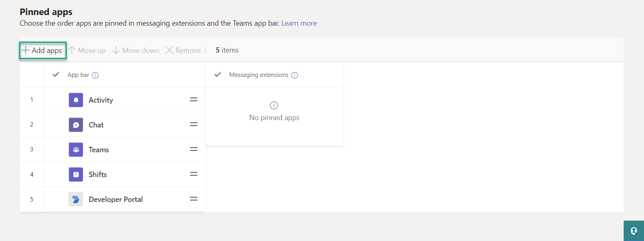Click the Developer Portal app icon
The width and height of the screenshot is (644, 241).
point(76,199)
